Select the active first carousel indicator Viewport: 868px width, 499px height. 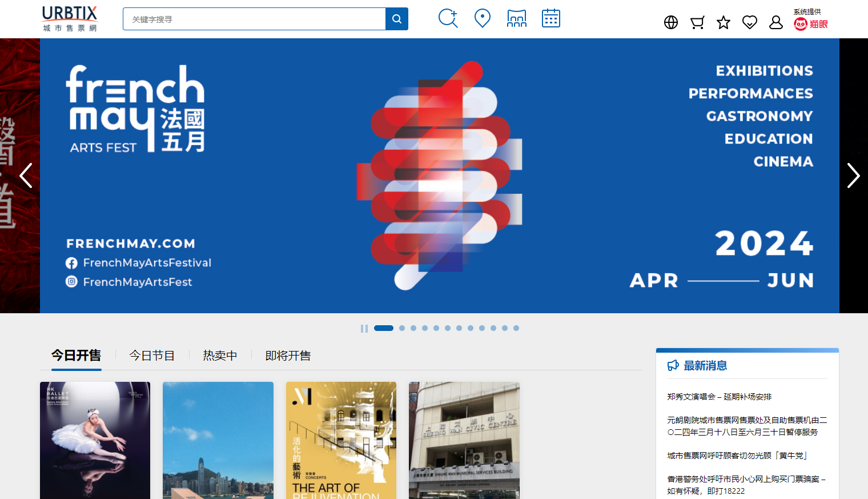pyautogui.click(x=384, y=328)
